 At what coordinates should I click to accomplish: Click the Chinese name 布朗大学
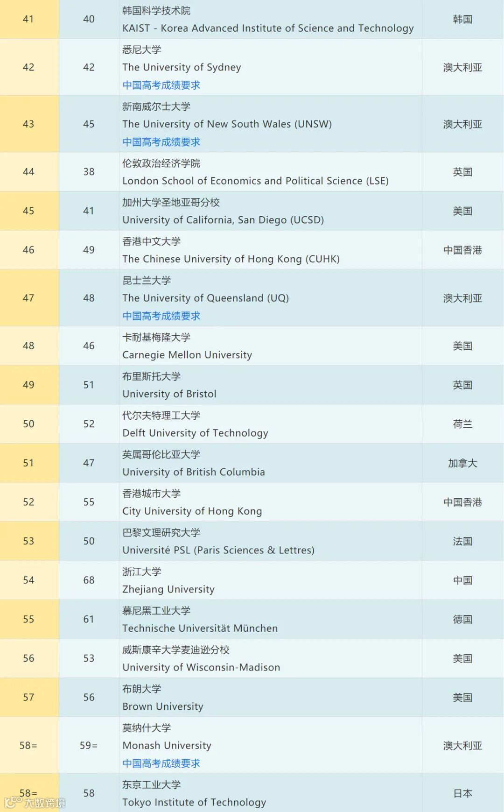point(142,689)
